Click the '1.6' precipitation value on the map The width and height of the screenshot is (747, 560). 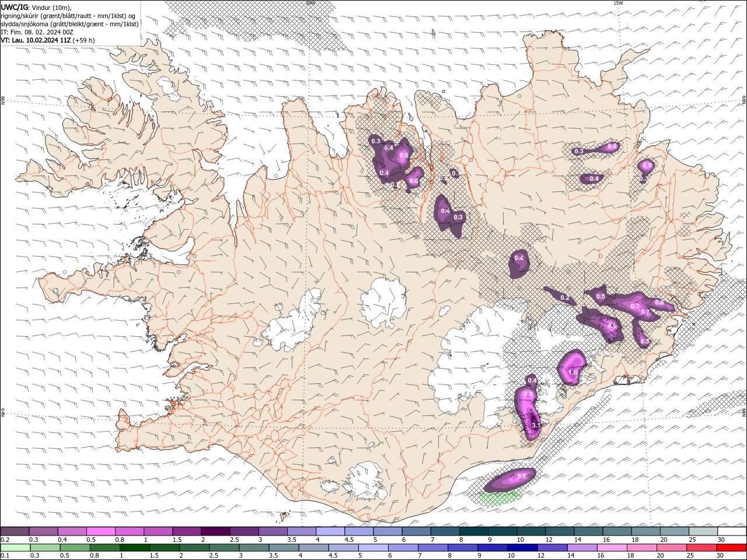(x=573, y=372)
